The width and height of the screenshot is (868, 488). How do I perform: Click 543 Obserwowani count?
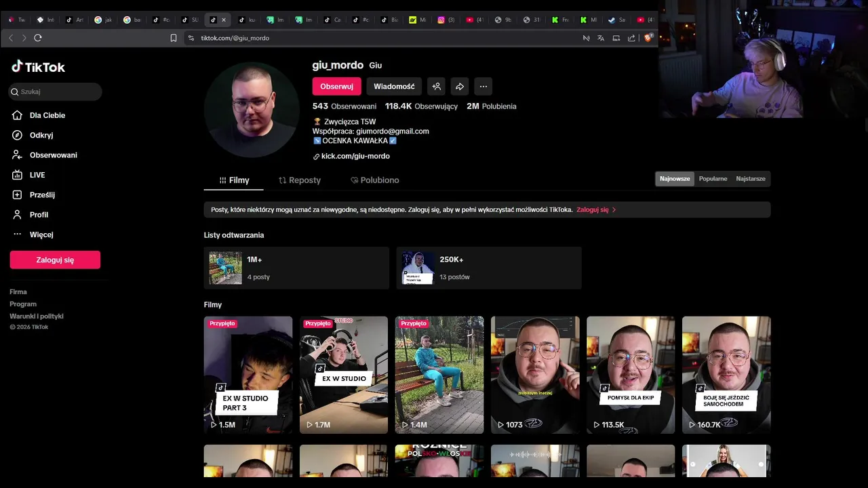(x=344, y=106)
